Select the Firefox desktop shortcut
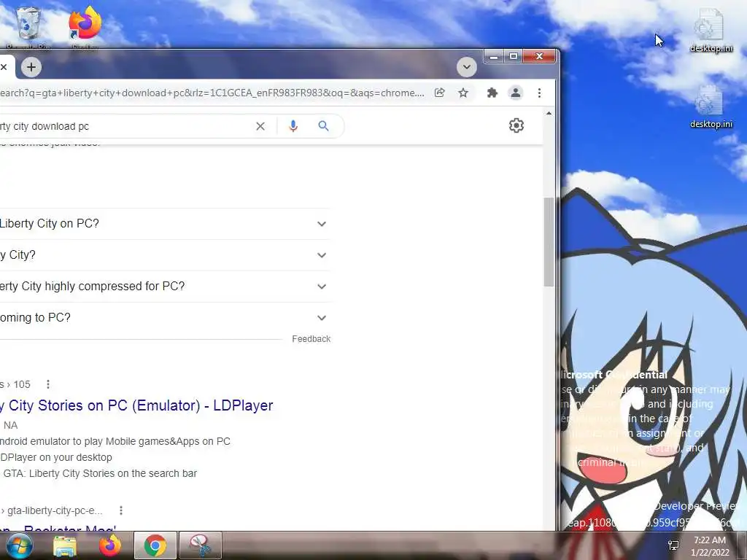The height and width of the screenshot is (560, 747). pyautogui.click(x=85, y=27)
